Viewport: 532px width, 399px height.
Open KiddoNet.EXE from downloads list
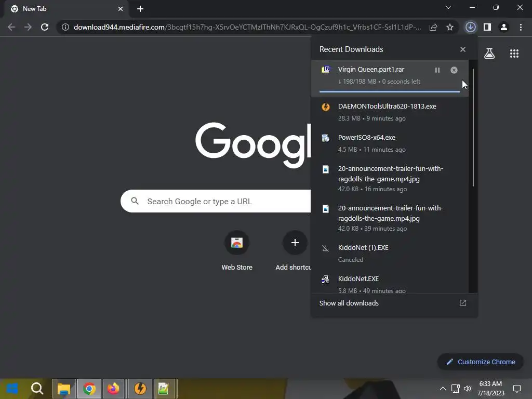coord(390,281)
